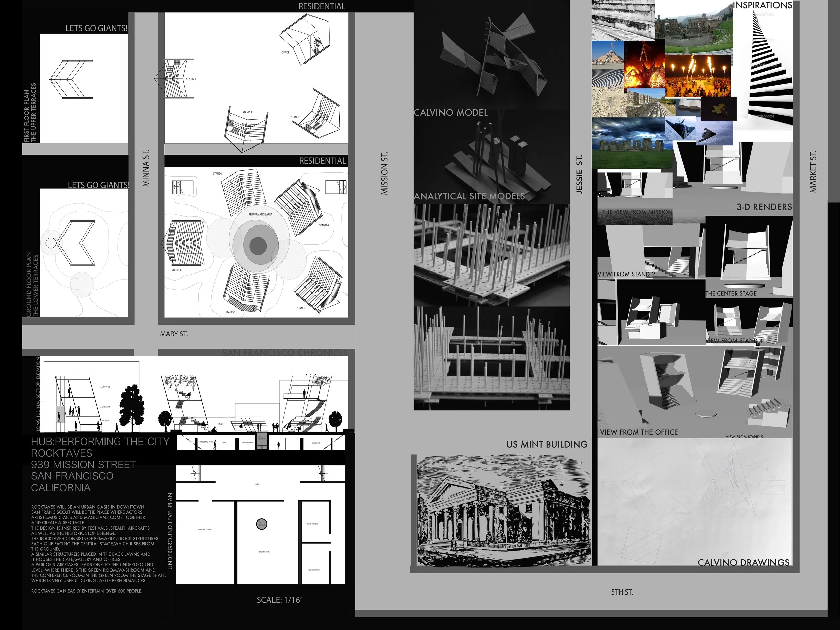This screenshot has width=840, height=630.
Task: Select the upper RESIDENTIAL label at the top
Action: [x=322, y=6]
